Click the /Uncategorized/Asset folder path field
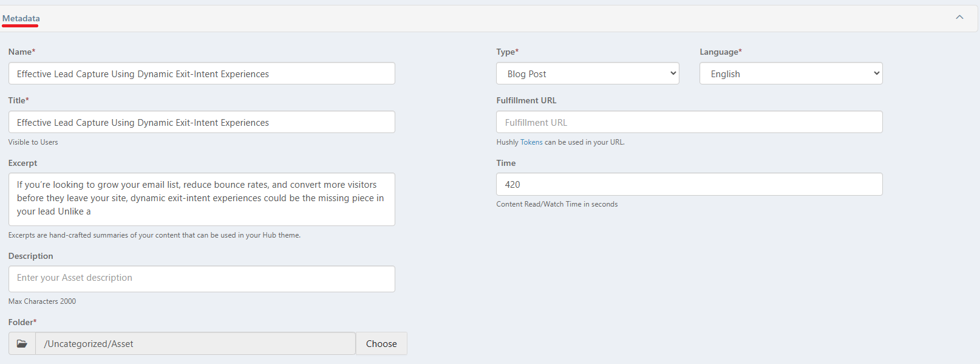Image resolution: width=980 pixels, height=364 pixels. coord(196,343)
